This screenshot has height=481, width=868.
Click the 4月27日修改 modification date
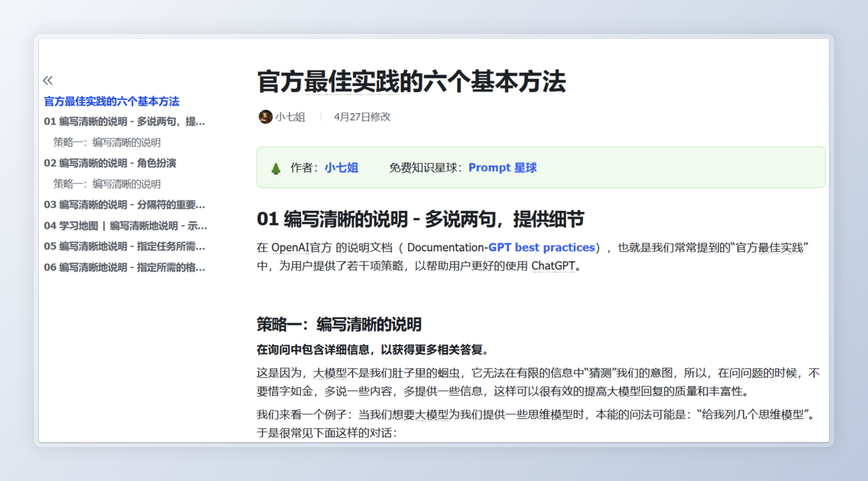pyautogui.click(x=362, y=117)
